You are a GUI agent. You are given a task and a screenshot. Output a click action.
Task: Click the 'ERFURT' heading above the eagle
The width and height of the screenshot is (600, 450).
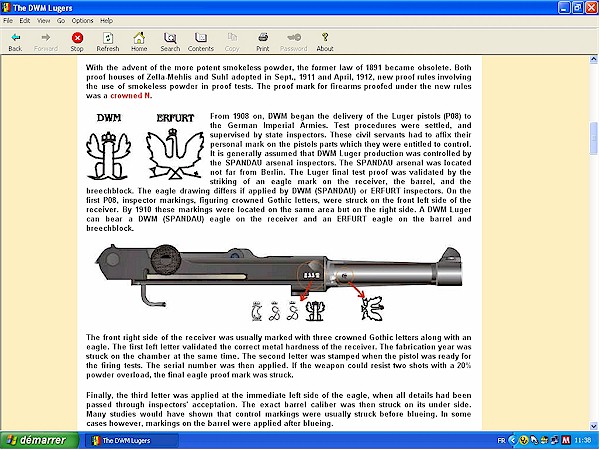coord(175,118)
